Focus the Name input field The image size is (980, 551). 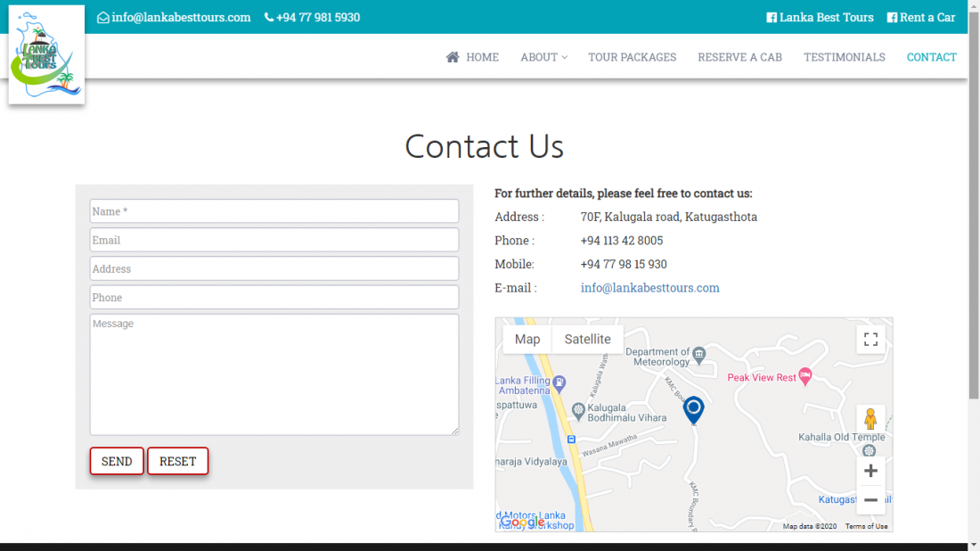tap(274, 211)
